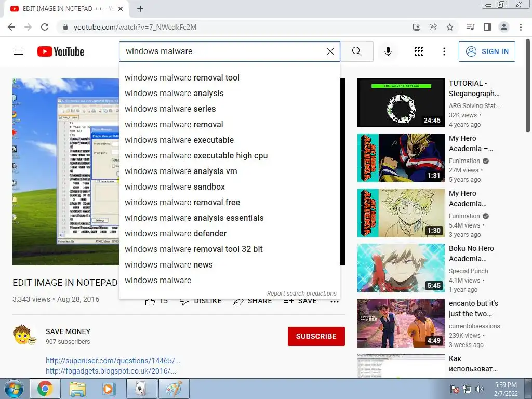This screenshot has width=532, height=399.
Task: Click the address bar URL
Action: (135, 27)
